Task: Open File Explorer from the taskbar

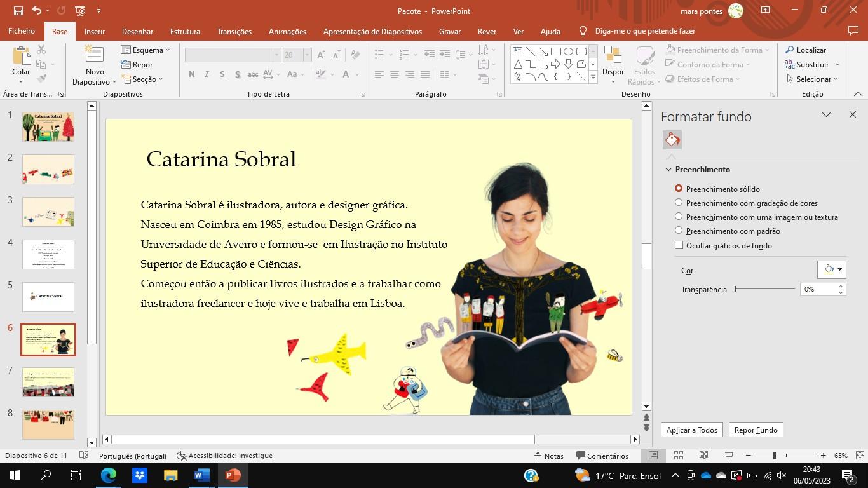Action: click(171, 475)
